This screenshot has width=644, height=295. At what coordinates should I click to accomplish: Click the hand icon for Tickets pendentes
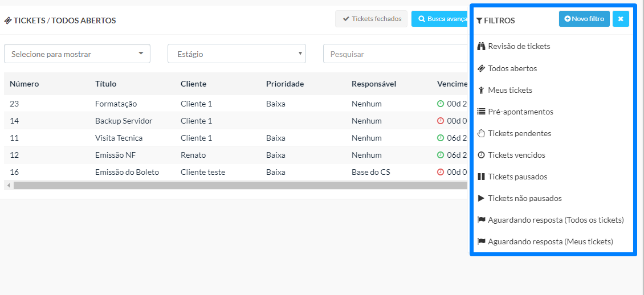[x=482, y=133]
